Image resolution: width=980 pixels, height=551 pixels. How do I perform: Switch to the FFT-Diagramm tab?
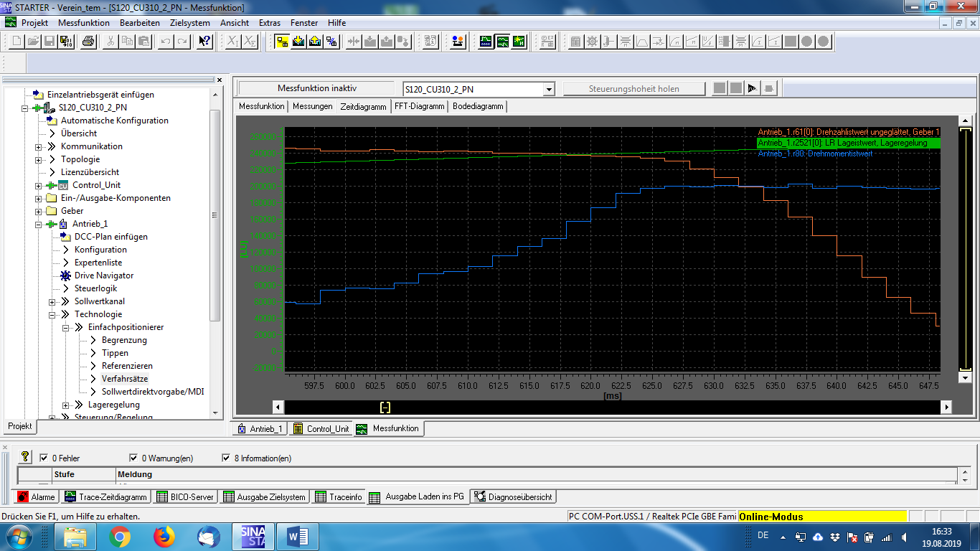pos(420,106)
